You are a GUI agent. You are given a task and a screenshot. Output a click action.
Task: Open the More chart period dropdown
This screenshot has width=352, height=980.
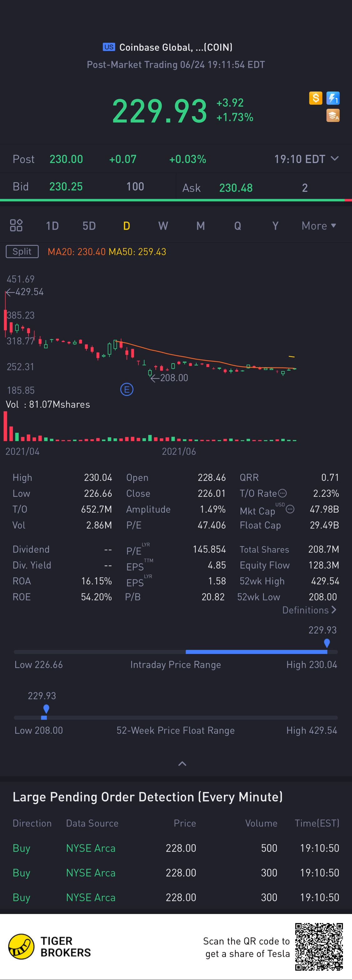[x=319, y=225]
